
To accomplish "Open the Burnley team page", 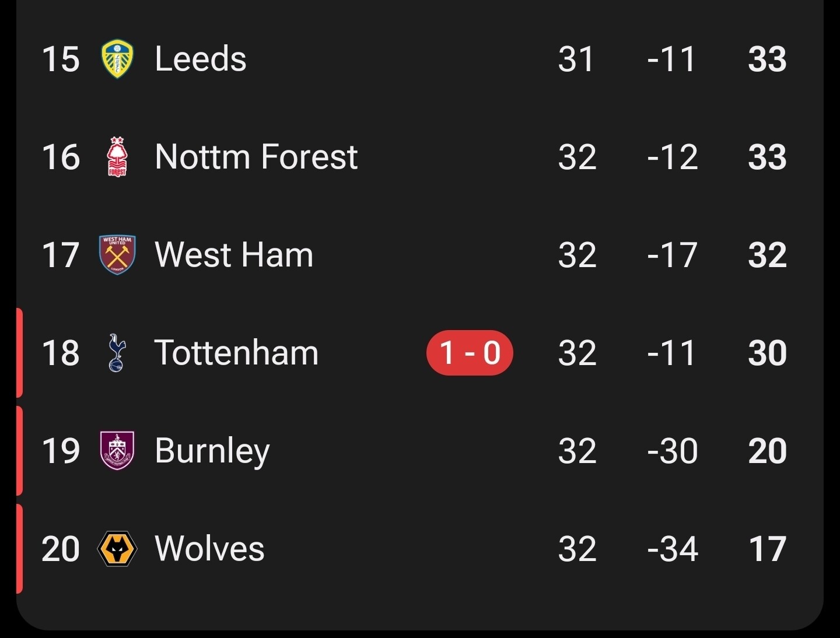I will coord(212,451).
